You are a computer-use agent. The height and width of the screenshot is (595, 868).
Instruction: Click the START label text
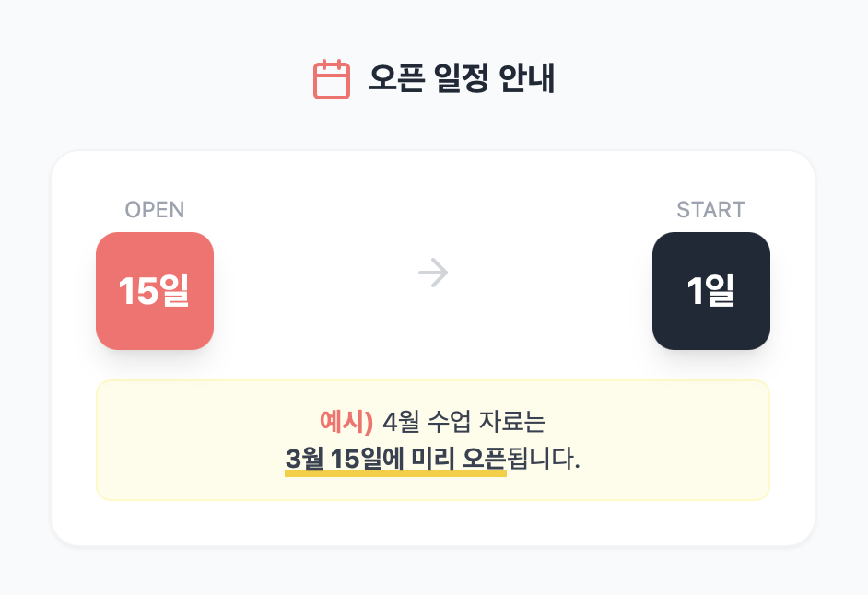tap(711, 210)
